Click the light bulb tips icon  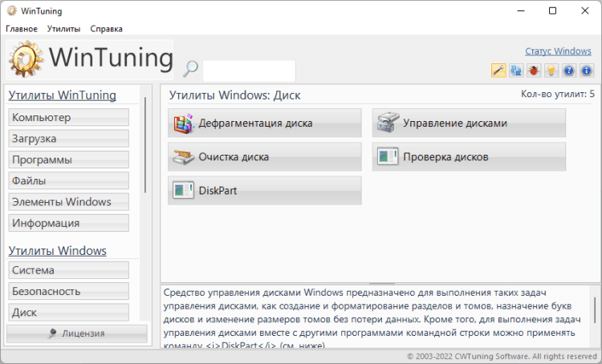pos(551,71)
